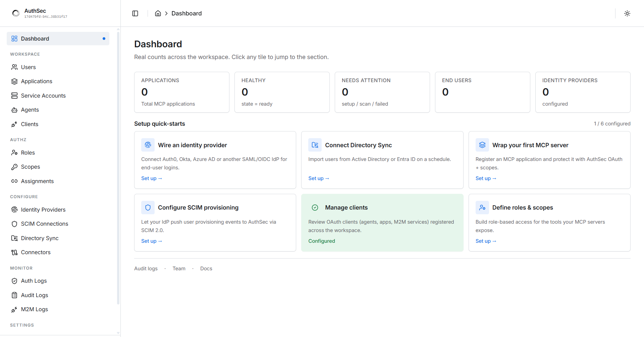The height and width of the screenshot is (337, 644).
Task: Click Set up link for identity provider
Action: click(152, 178)
